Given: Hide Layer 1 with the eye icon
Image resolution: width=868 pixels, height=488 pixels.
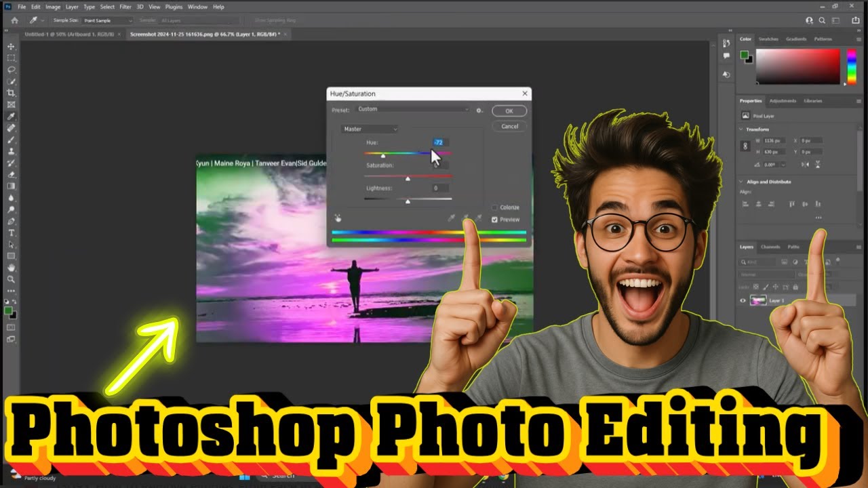Looking at the screenshot, I should pos(743,301).
